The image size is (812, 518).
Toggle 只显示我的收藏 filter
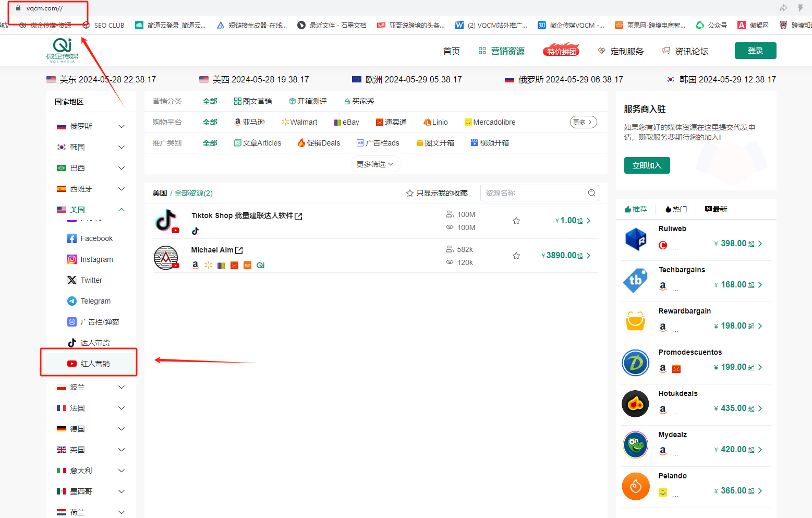[437, 193]
